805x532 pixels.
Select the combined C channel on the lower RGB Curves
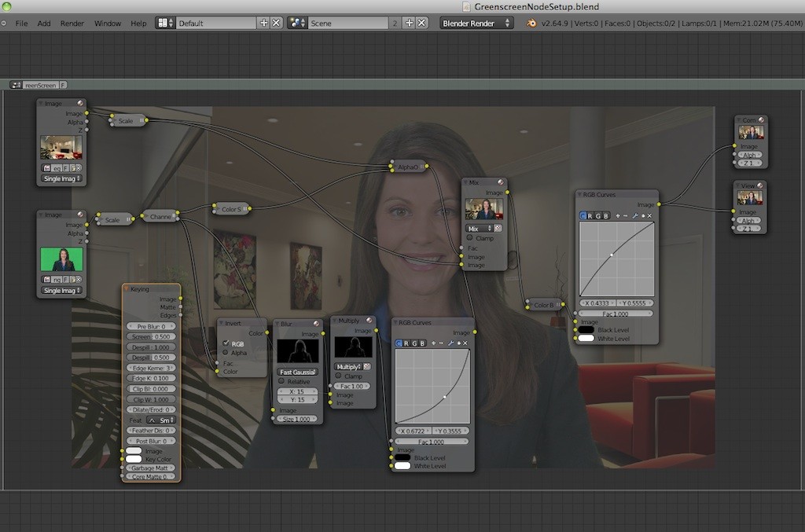(x=398, y=343)
